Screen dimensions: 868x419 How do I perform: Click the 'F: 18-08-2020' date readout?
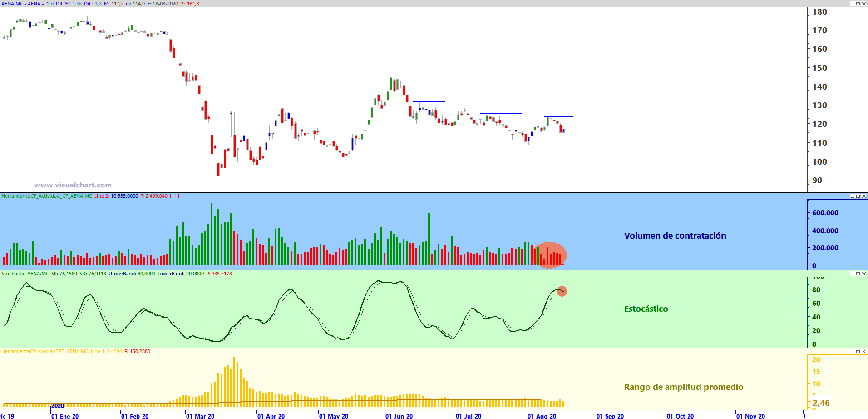(x=163, y=4)
